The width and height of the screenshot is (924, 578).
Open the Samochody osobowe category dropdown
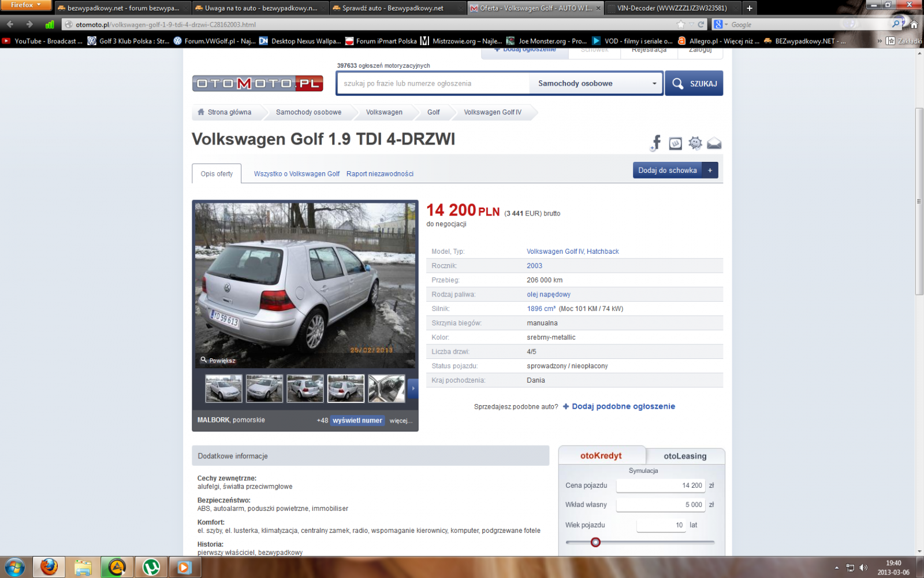coord(597,83)
